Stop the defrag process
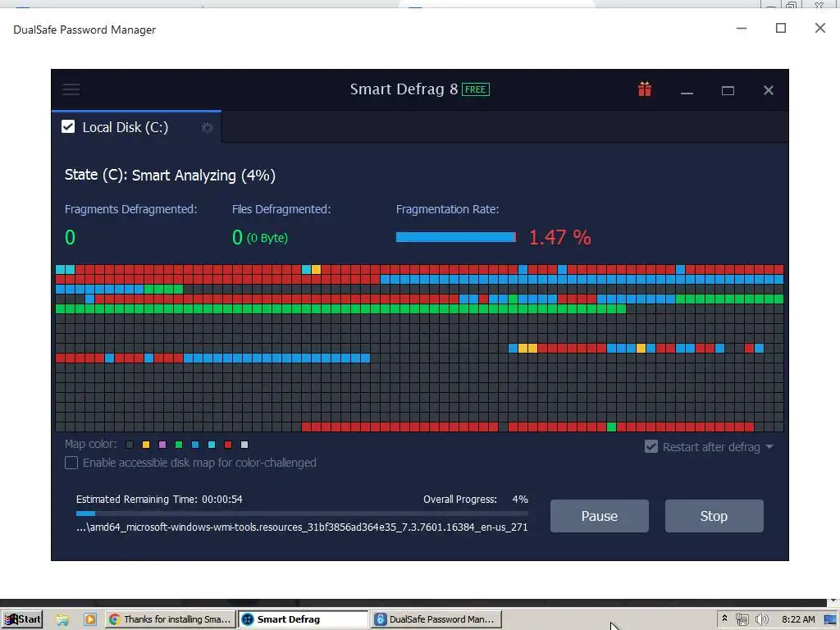 [714, 516]
